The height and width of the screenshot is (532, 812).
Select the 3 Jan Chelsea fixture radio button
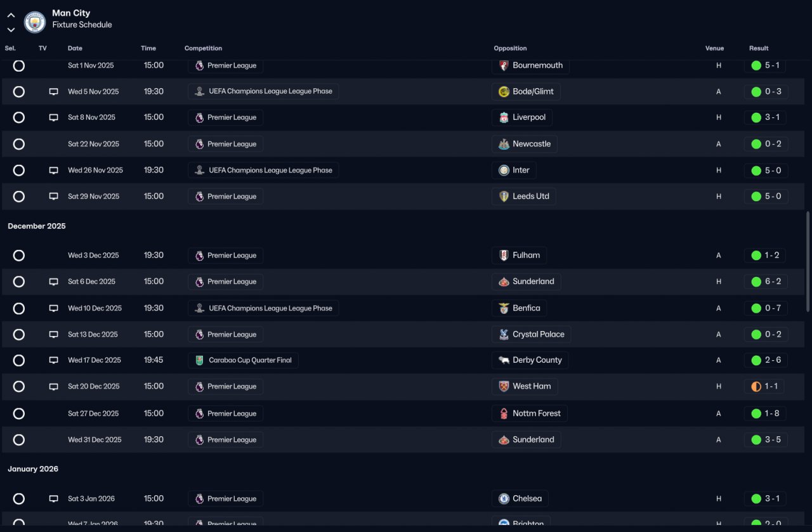(19, 499)
